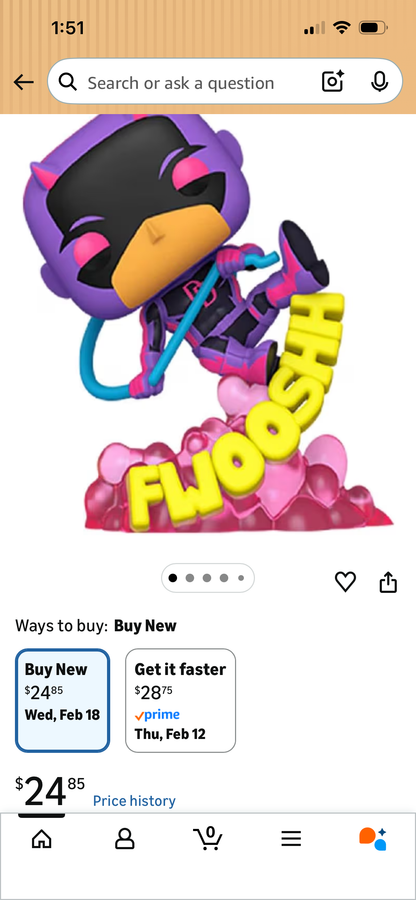Tap the share icon
Viewport: 416px width, 900px height.
(388, 581)
